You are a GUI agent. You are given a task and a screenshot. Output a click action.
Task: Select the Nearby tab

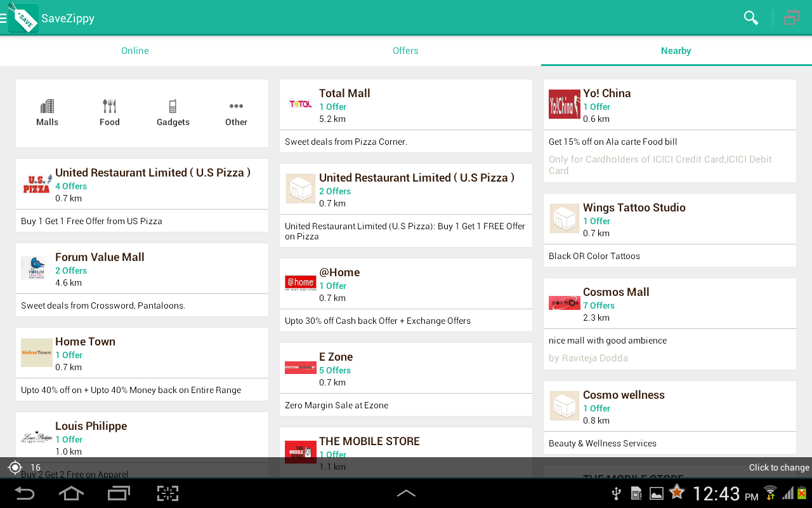[x=676, y=51]
